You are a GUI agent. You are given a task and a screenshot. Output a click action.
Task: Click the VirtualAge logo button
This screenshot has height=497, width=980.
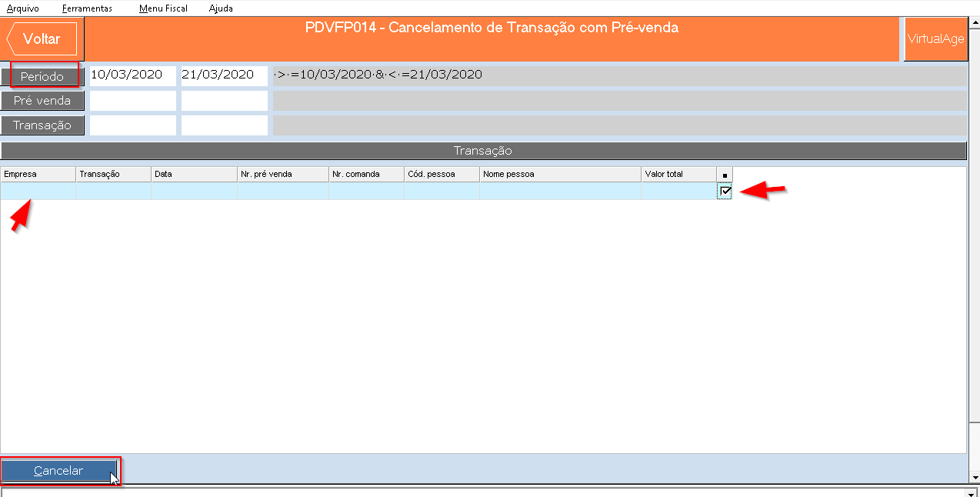pos(935,39)
